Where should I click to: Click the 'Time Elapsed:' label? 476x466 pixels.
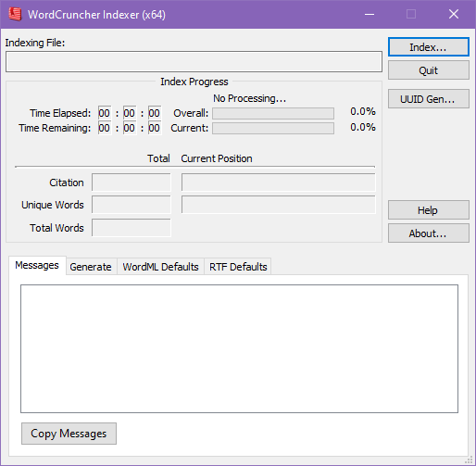[60, 113]
